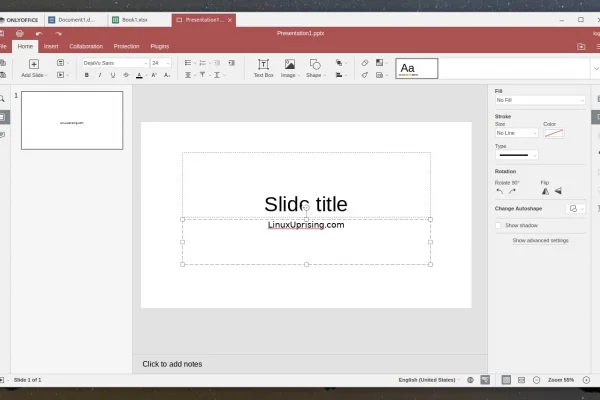
Task: Toggle underline formatting
Action: (x=113, y=75)
